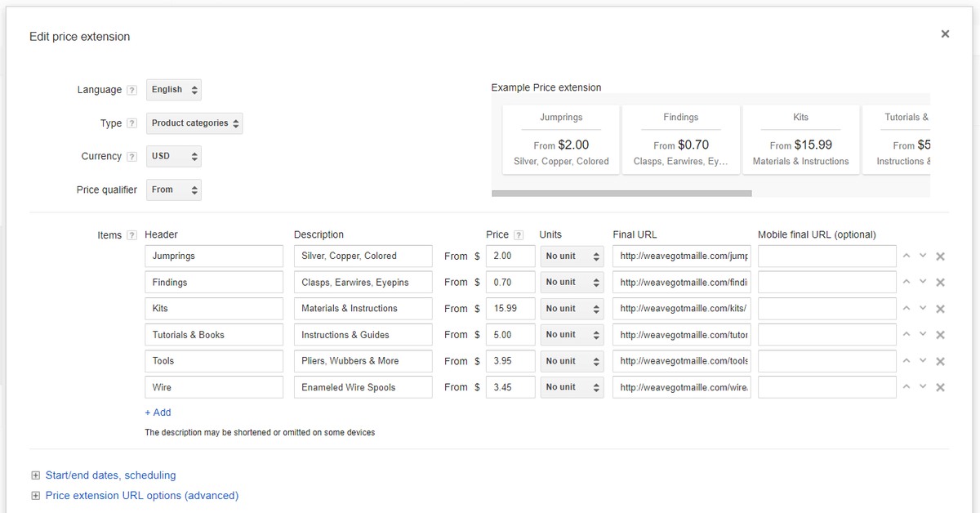Remove the Tutorials & Books row
This screenshot has width=980, height=513.
[940, 335]
